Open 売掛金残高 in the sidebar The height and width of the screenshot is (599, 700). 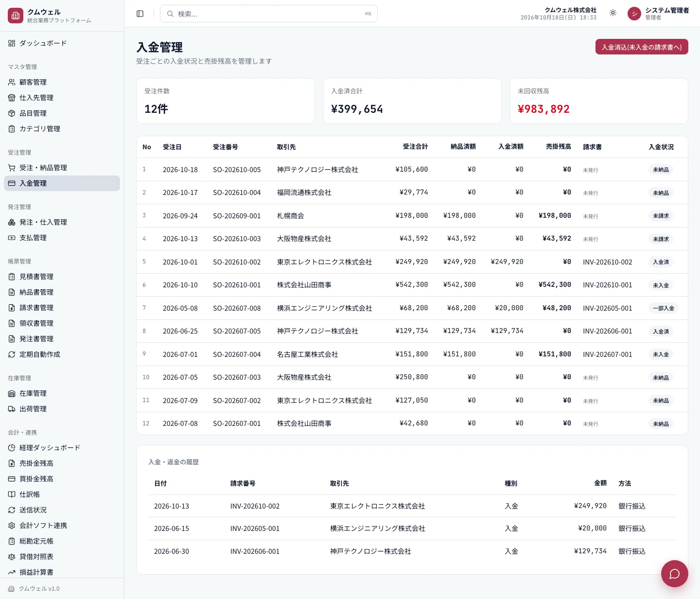coord(62,463)
